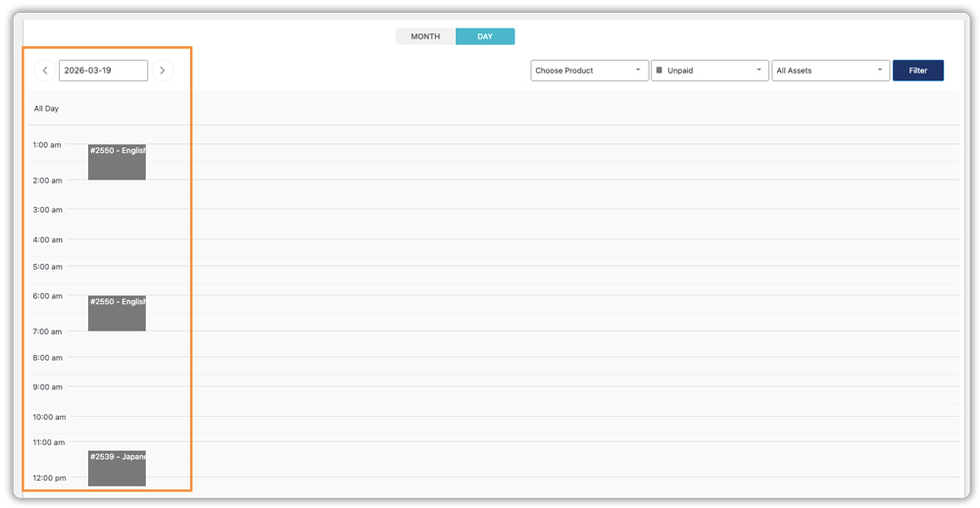Open booking #2550 at 6:00 am

(117, 313)
